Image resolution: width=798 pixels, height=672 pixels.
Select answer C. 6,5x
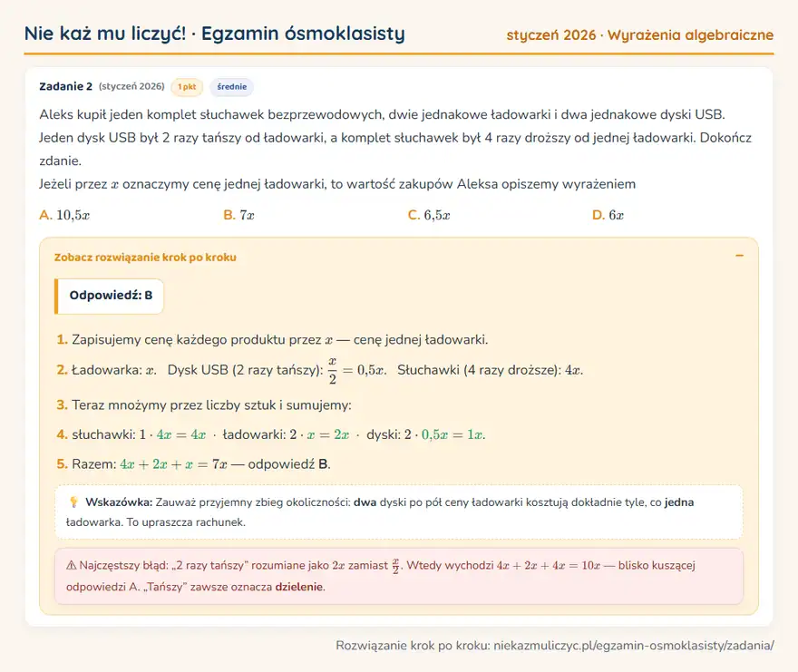[x=429, y=215]
